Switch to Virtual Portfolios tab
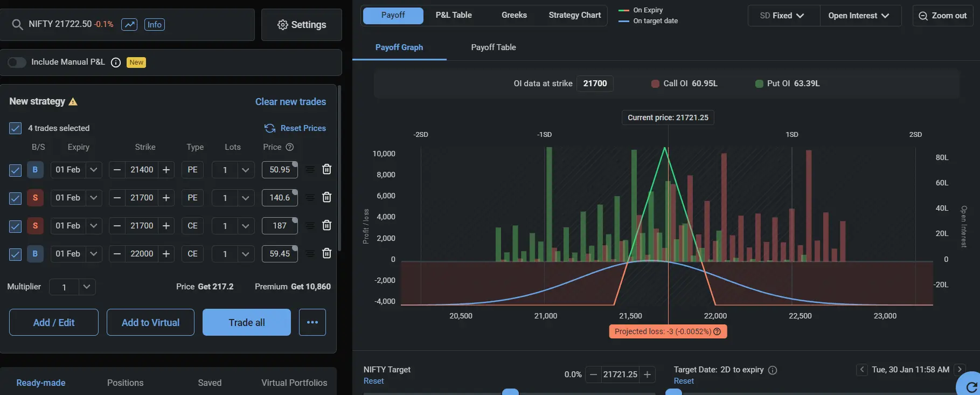The image size is (980, 395). (x=294, y=383)
